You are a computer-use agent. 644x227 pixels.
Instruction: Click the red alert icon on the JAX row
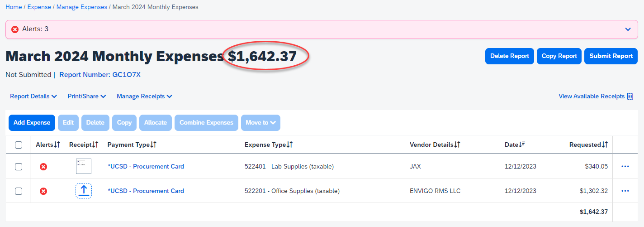(43, 167)
